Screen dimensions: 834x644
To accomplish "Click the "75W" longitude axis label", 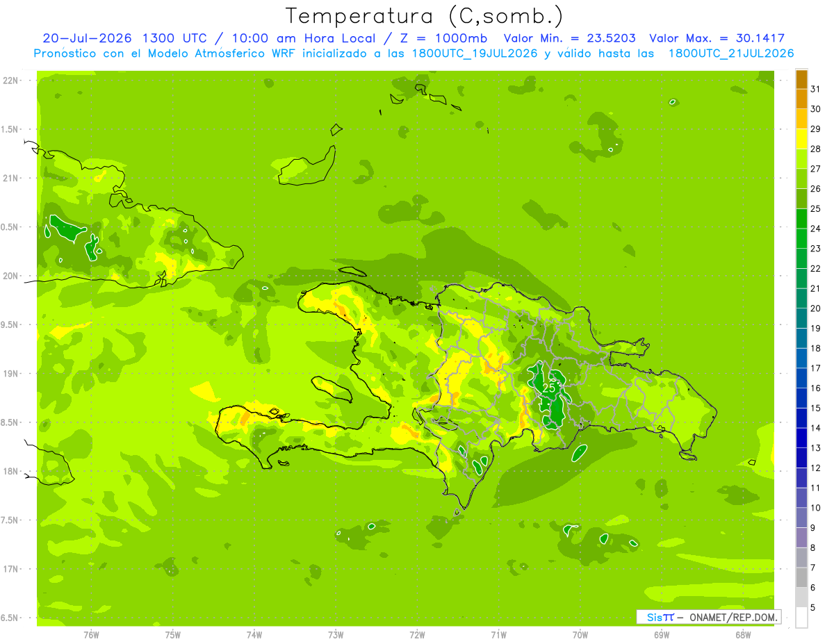I will (x=173, y=635).
